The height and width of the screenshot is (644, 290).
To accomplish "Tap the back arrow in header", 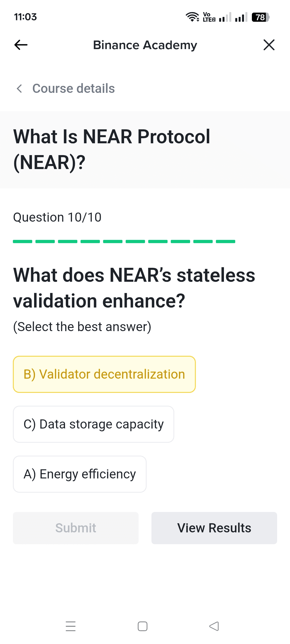I will point(21,45).
